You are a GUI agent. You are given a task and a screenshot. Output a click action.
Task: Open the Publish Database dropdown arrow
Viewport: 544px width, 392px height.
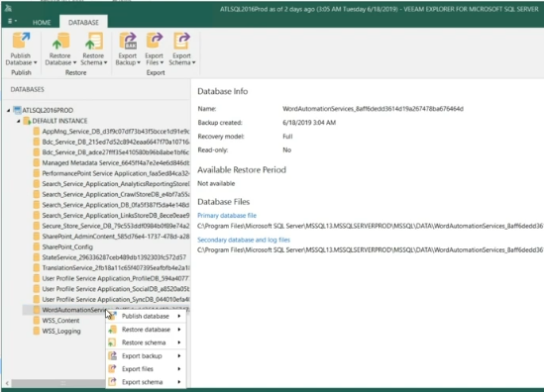point(35,62)
